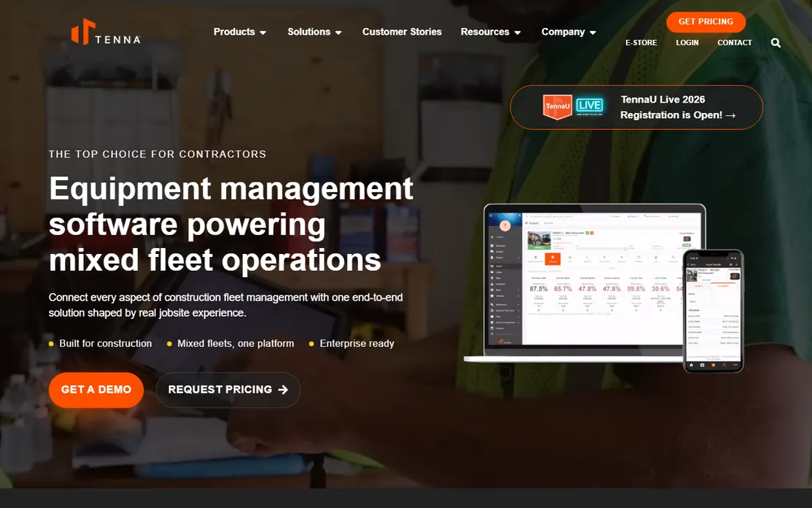This screenshot has height=508, width=812.
Task: Click the Tenna logo
Action: pos(106,32)
